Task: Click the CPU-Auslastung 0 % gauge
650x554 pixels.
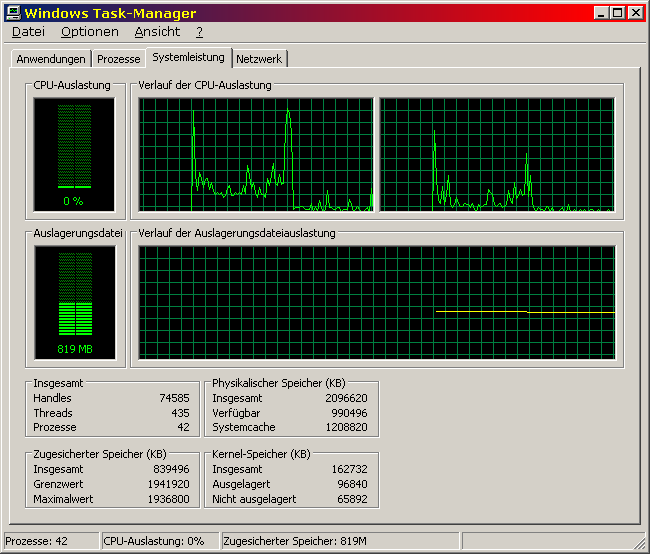Action: [x=74, y=155]
